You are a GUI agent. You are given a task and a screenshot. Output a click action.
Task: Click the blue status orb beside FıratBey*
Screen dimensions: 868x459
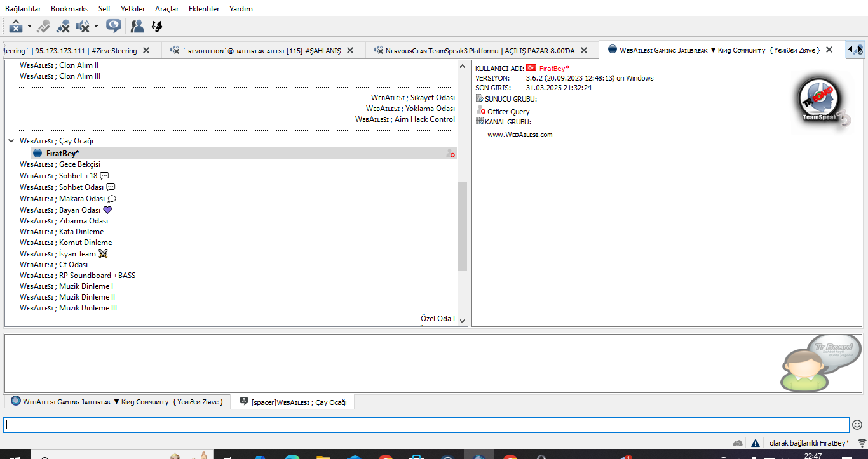point(37,153)
